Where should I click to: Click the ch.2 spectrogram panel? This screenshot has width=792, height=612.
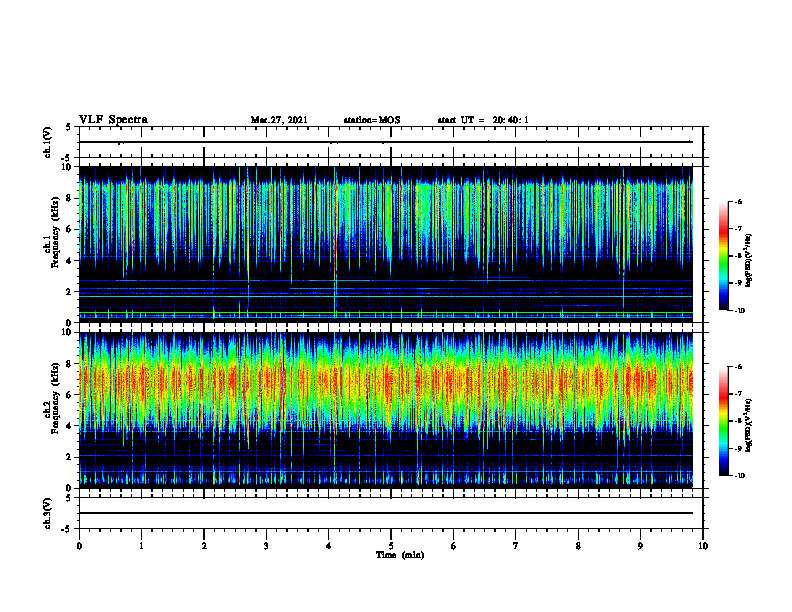pyautogui.click(x=386, y=410)
